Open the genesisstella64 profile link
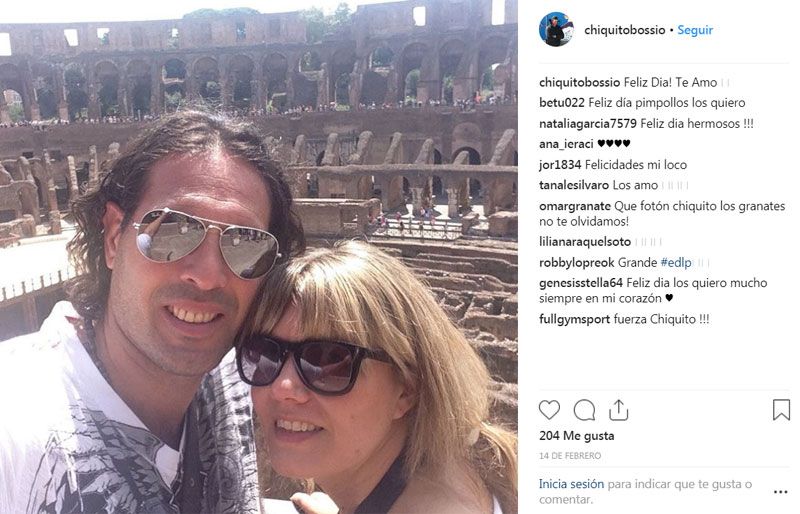Screen dimensions: 800x514 pyautogui.click(x=581, y=283)
